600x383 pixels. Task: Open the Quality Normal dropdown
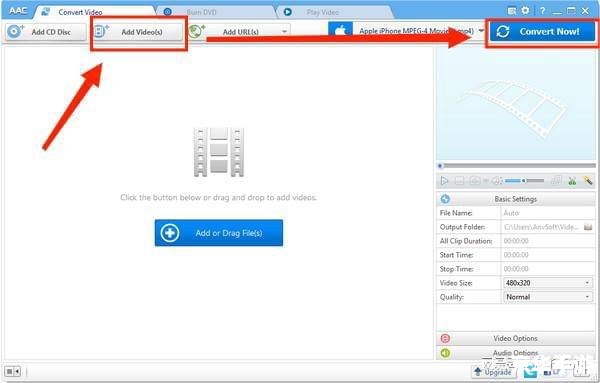click(548, 297)
